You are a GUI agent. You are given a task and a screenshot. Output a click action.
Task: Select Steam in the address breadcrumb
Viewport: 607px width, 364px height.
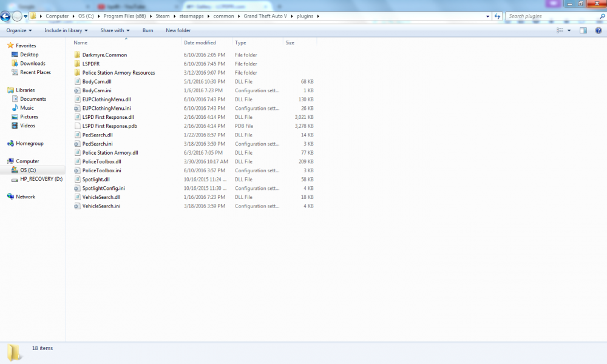pyautogui.click(x=163, y=16)
